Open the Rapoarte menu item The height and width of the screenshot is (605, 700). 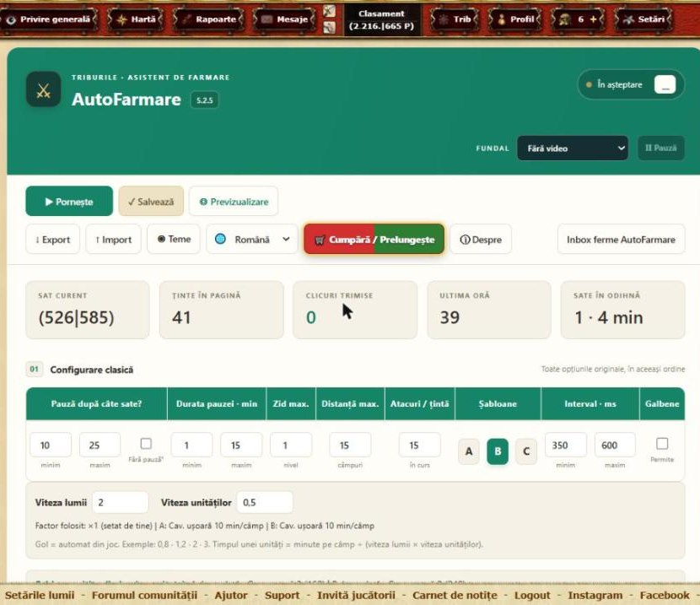point(209,19)
